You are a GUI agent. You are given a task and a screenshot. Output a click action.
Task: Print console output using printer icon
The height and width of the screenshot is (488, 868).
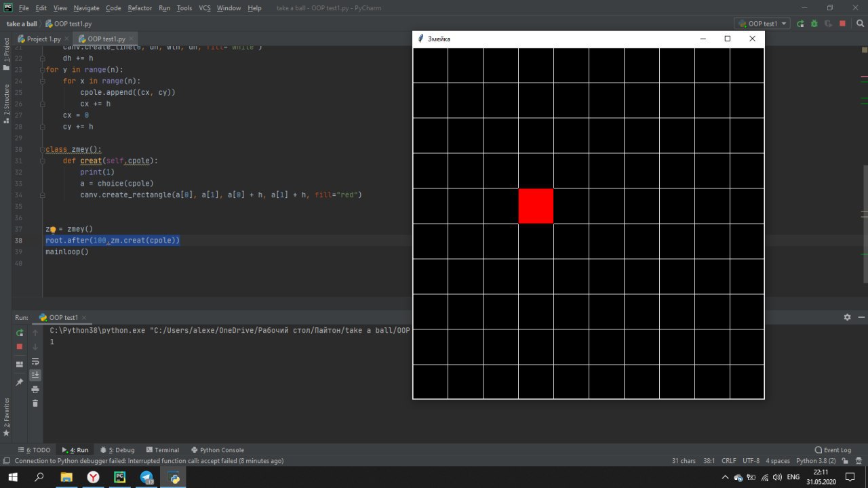coord(35,389)
